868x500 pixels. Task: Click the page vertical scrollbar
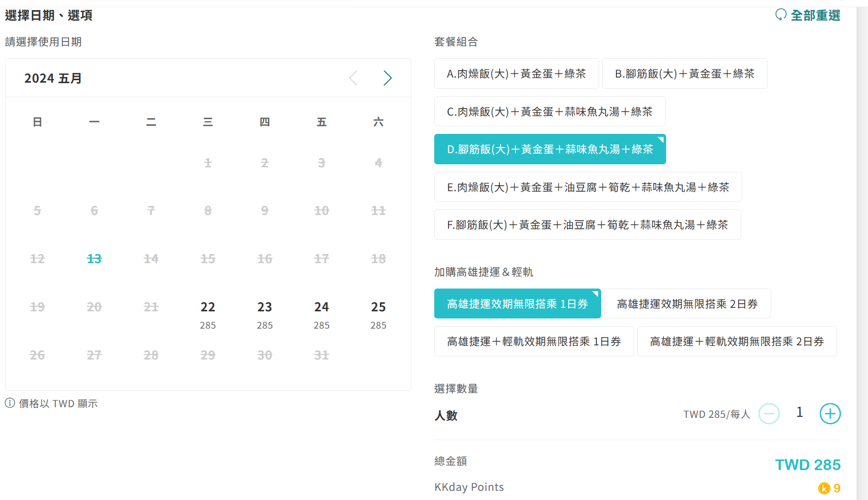pyautogui.click(x=862, y=254)
